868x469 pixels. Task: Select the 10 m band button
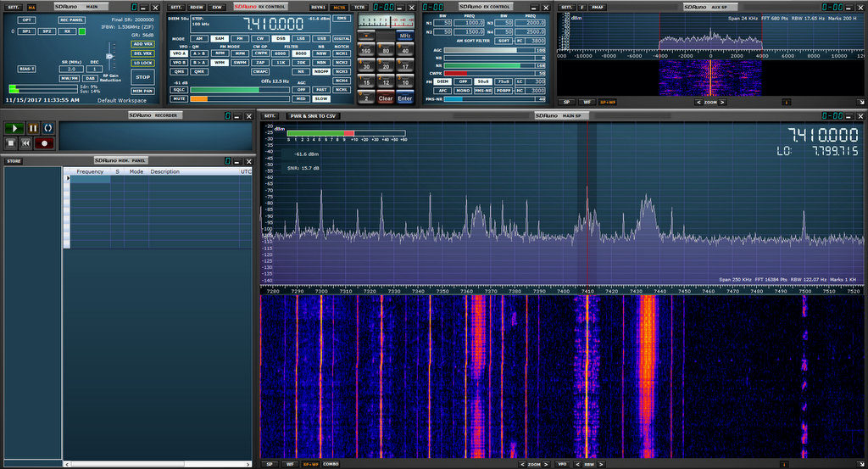click(x=405, y=82)
